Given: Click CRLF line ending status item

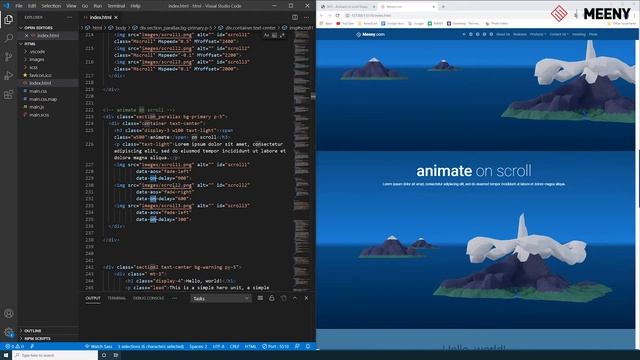Looking at the screenshot, I should (x=234, y=347).
